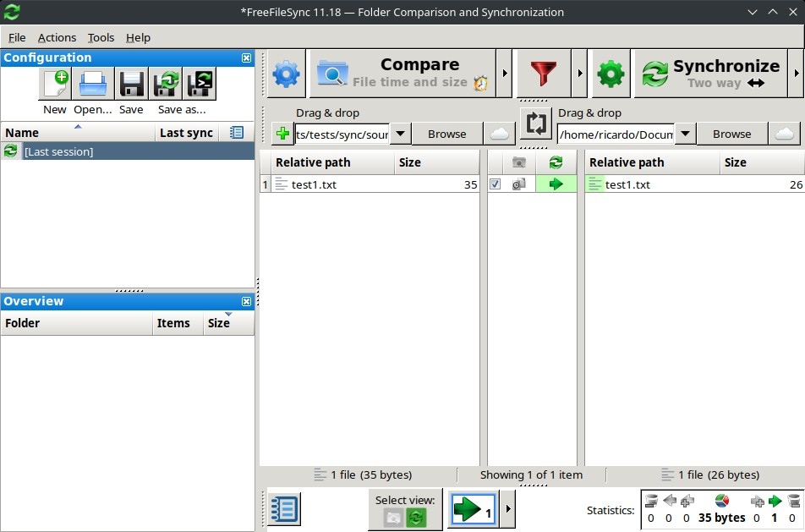The height and width of the screenshot is (532, 805).
Task: Click the right file size value 26
Action: click(797, 185)
